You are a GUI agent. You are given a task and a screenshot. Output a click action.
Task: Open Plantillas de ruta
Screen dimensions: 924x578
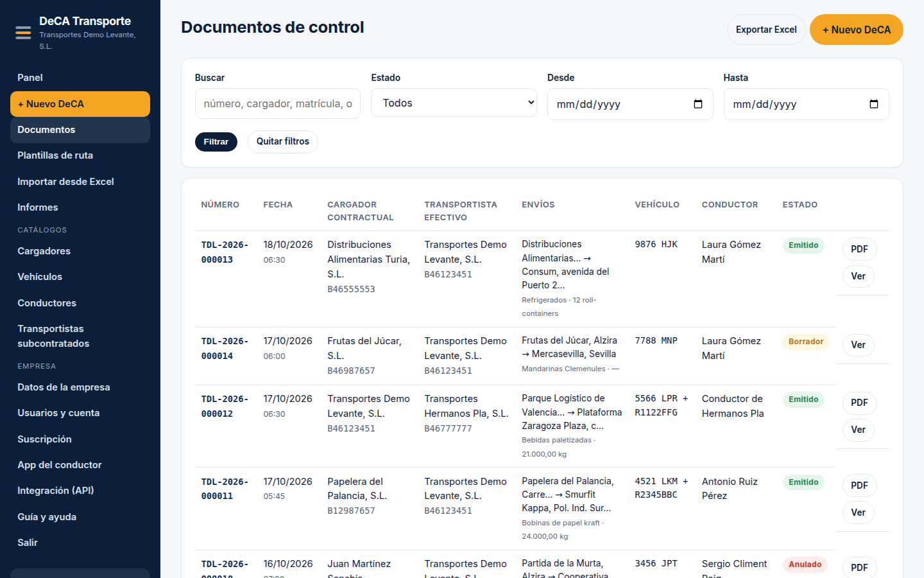click(x=80, y=155)
